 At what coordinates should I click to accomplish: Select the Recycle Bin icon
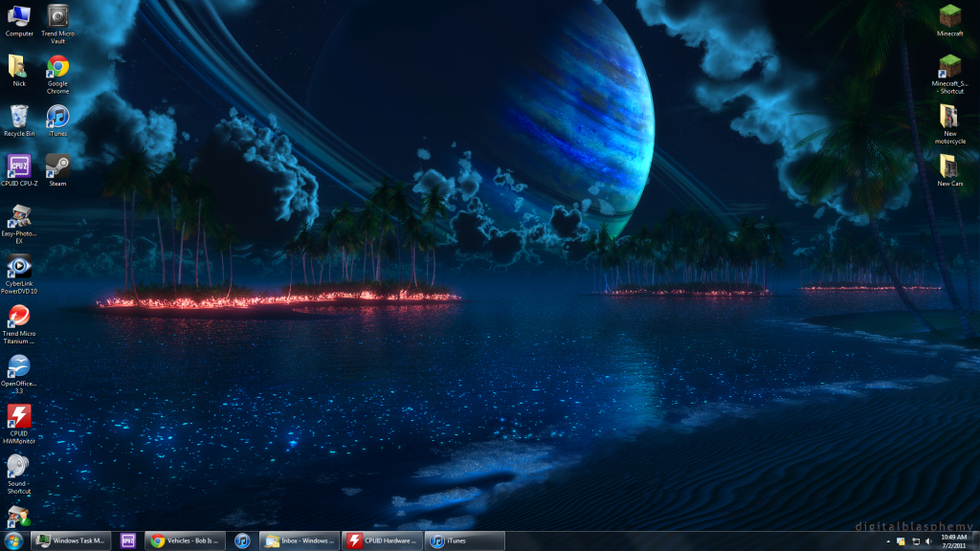tap(19, 121)
